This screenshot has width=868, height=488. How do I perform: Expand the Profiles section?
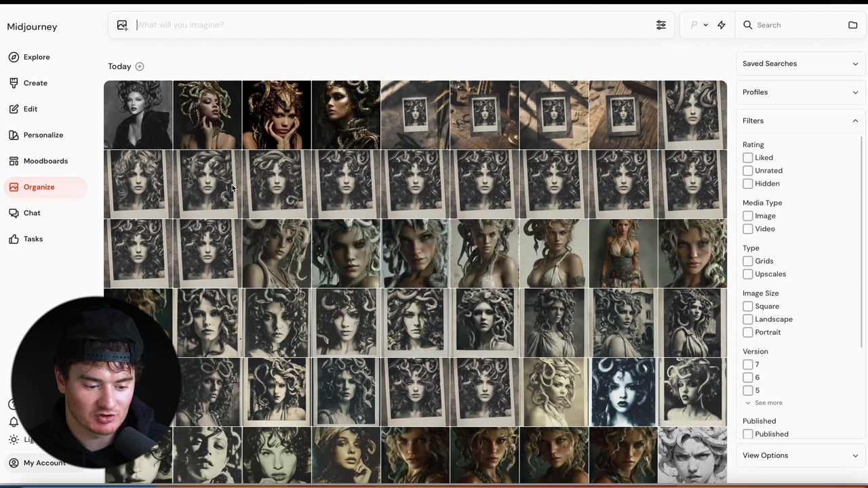tap(800, 92)
